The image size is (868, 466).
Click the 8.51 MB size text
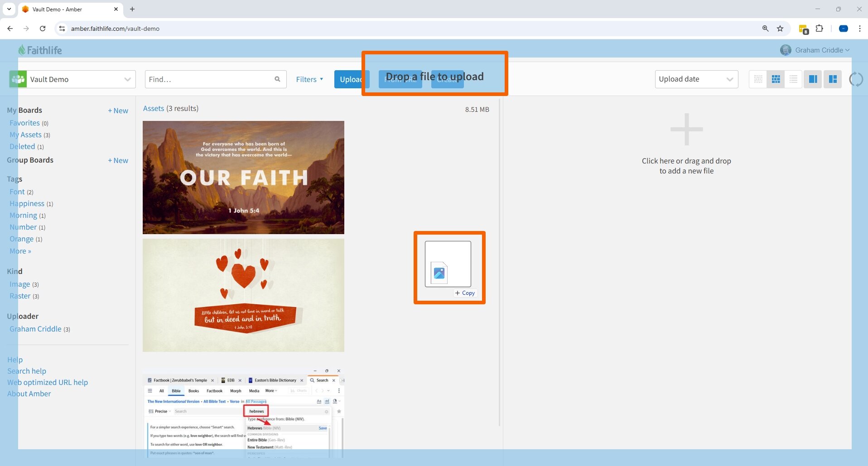477,109
